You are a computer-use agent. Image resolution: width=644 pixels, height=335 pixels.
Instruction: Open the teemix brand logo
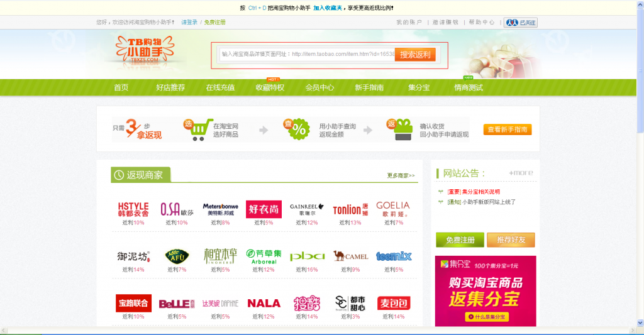point(394,256)
